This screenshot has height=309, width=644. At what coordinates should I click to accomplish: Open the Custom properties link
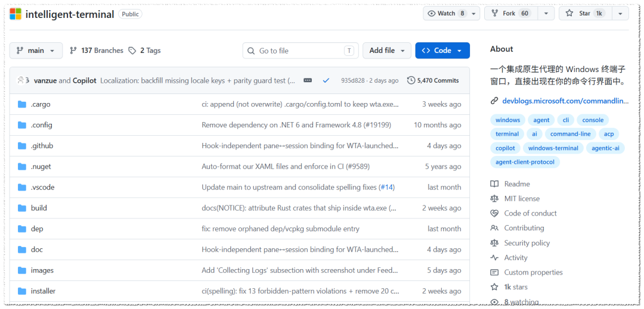coord(534,273)
